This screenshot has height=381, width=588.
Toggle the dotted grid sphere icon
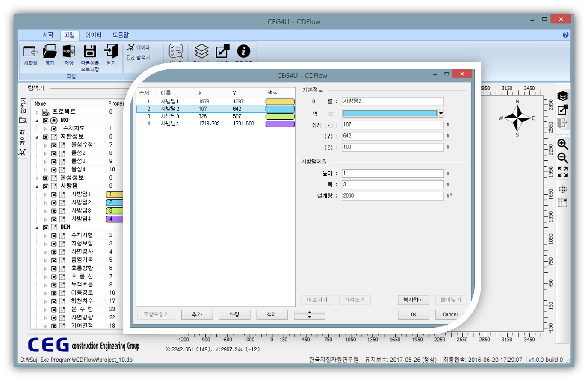[563, 189]
